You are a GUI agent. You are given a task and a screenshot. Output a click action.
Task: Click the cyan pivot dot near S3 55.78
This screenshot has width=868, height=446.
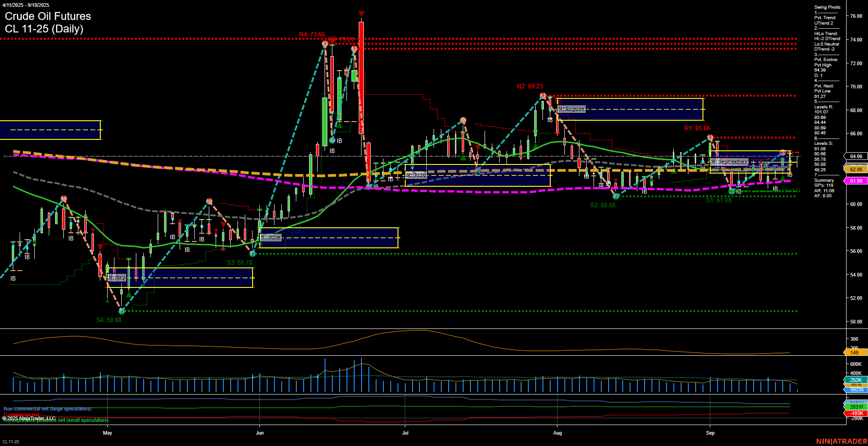253,254
